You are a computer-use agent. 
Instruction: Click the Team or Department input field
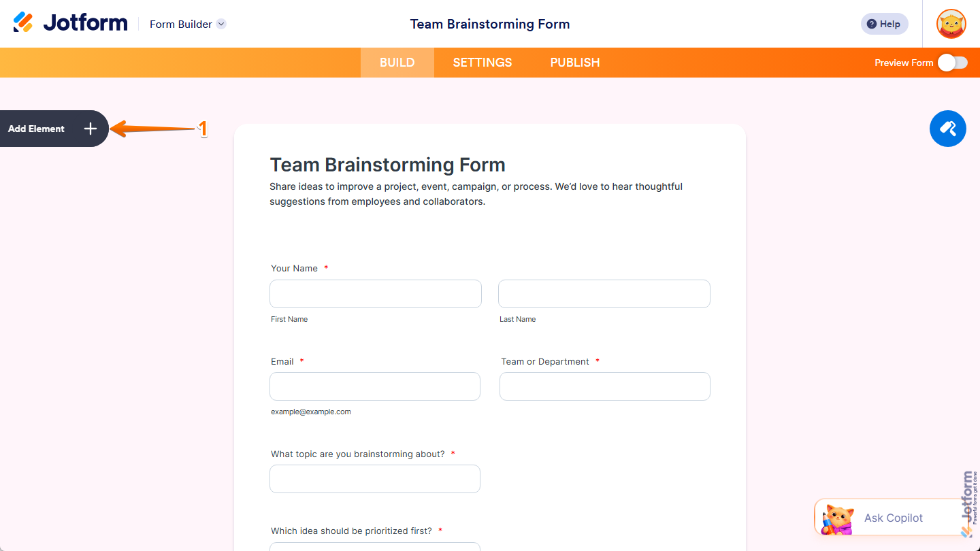(604, 386)
